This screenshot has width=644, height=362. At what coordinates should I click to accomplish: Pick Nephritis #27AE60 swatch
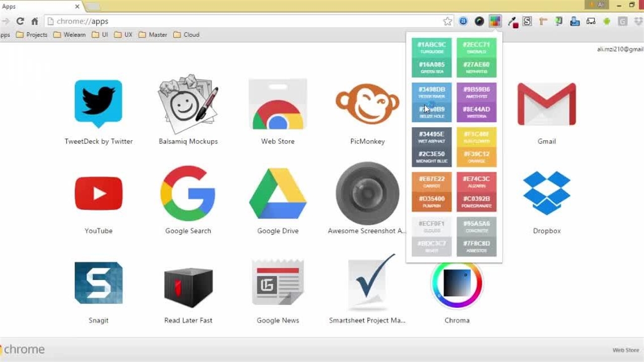click(476, 67)
